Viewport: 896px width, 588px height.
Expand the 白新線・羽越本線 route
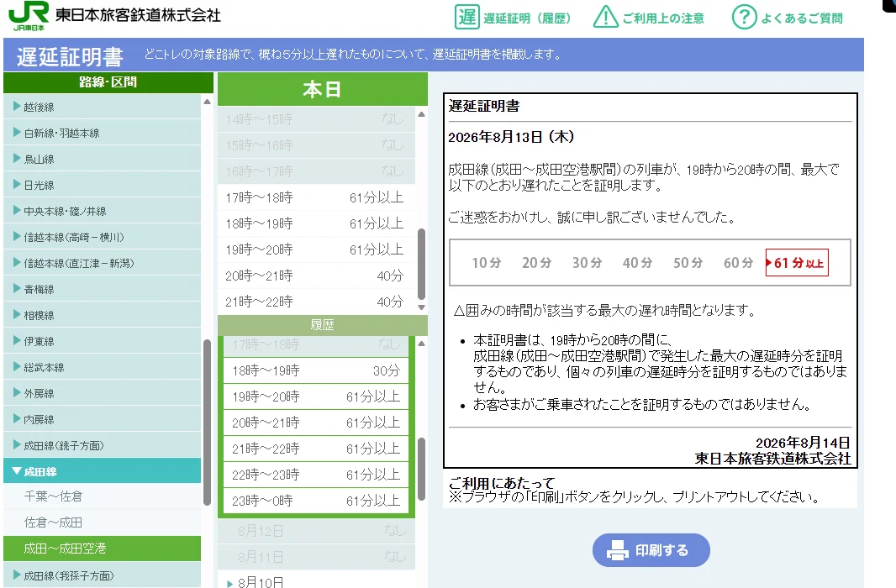[103, 133]
